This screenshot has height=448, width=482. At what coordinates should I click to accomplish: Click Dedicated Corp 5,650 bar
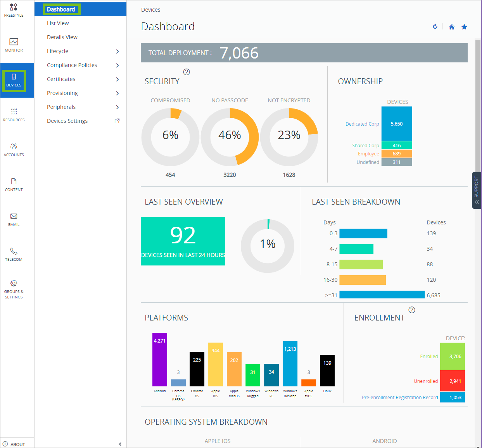click(x=397, y=124)
